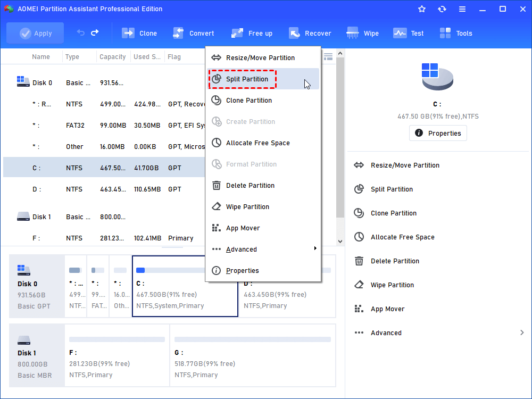Image resolution: width=532 pixels, height=399 pixels.
Task: Open the Convert toolbar tool
Action: pos(194,33)
